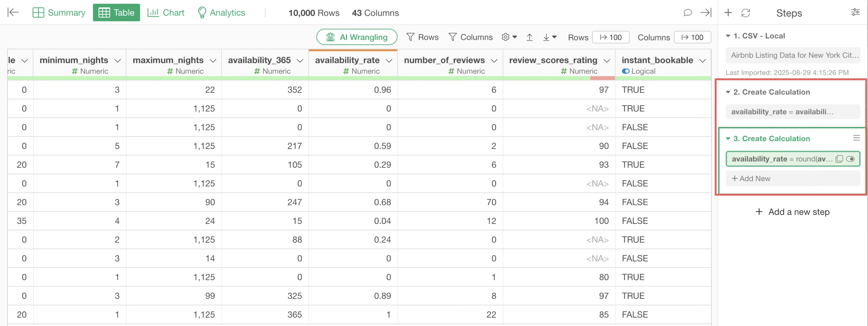
Task: Click the maximum_nights cell 22
Action: click(174, 90)
